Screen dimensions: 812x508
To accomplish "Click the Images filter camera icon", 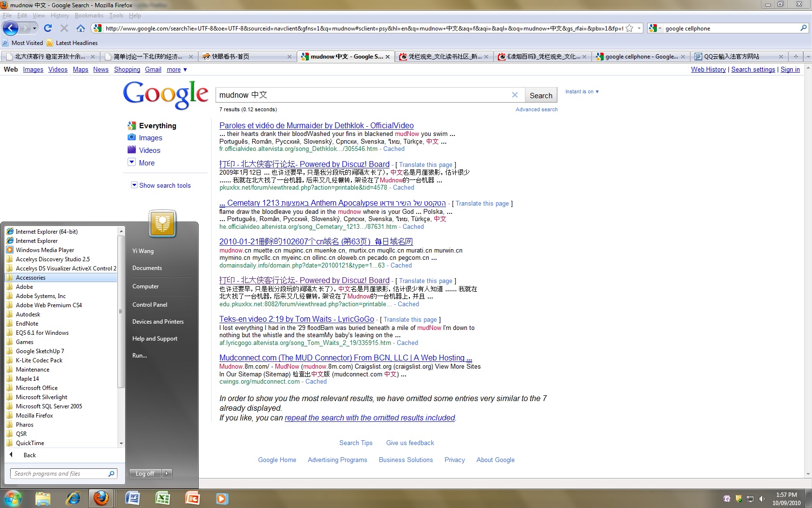I will point(131,137).
